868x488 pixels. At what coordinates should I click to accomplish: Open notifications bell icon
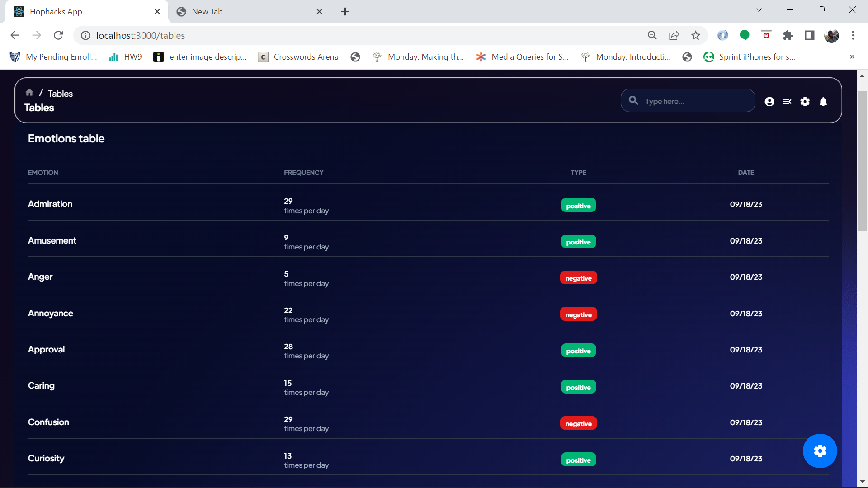pyautogui.click(x=823, y=102)
